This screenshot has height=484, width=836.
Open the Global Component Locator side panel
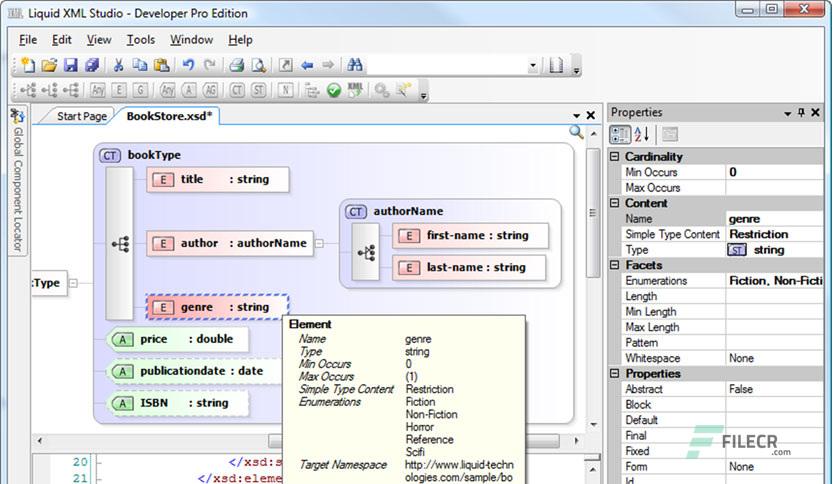click(18, 181)
